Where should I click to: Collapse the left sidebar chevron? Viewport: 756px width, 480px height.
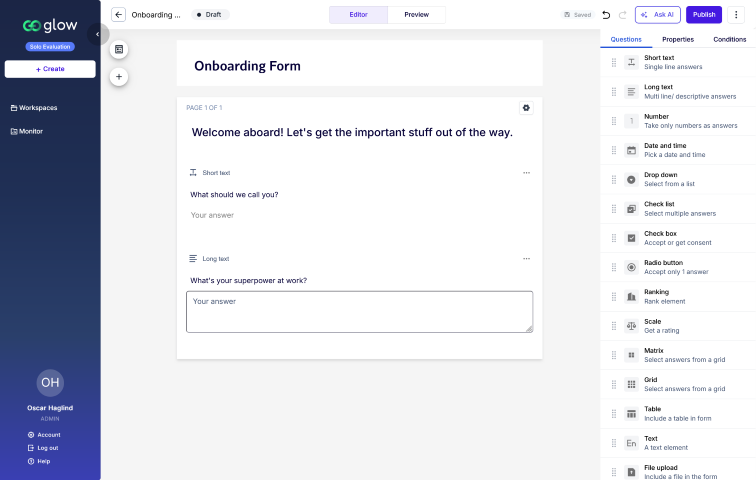(x=97, y=34)
